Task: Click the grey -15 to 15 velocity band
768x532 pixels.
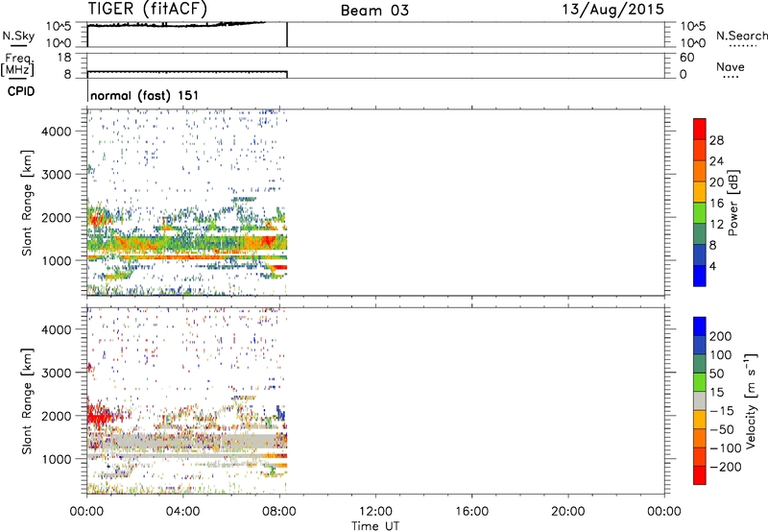Action: [x=700, y=400]
